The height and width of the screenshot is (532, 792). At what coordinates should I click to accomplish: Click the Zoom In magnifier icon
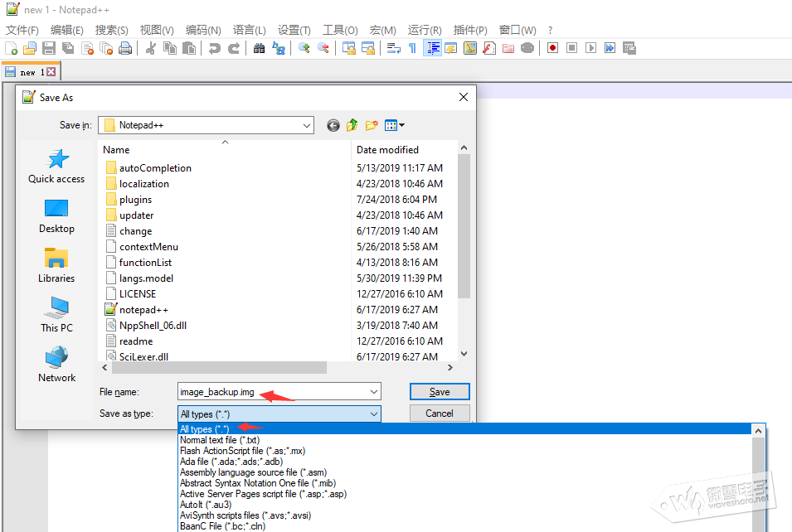(304, 48)
